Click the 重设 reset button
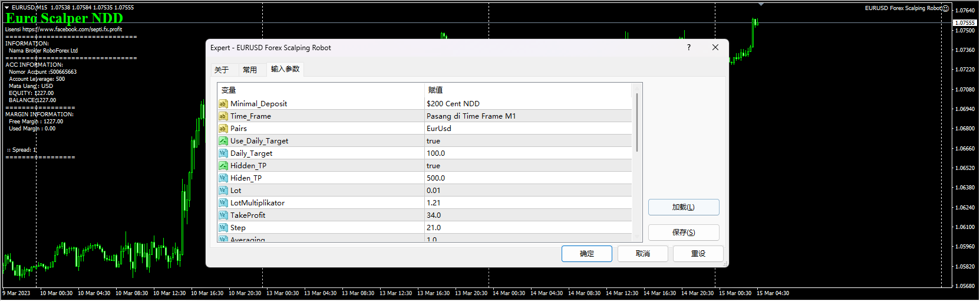 [698, 254]
